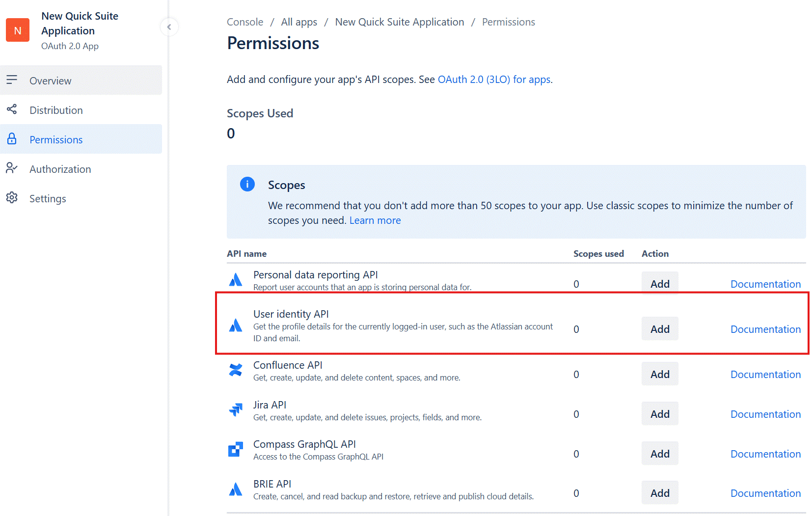Go to the Authorization section

(81, 169)
